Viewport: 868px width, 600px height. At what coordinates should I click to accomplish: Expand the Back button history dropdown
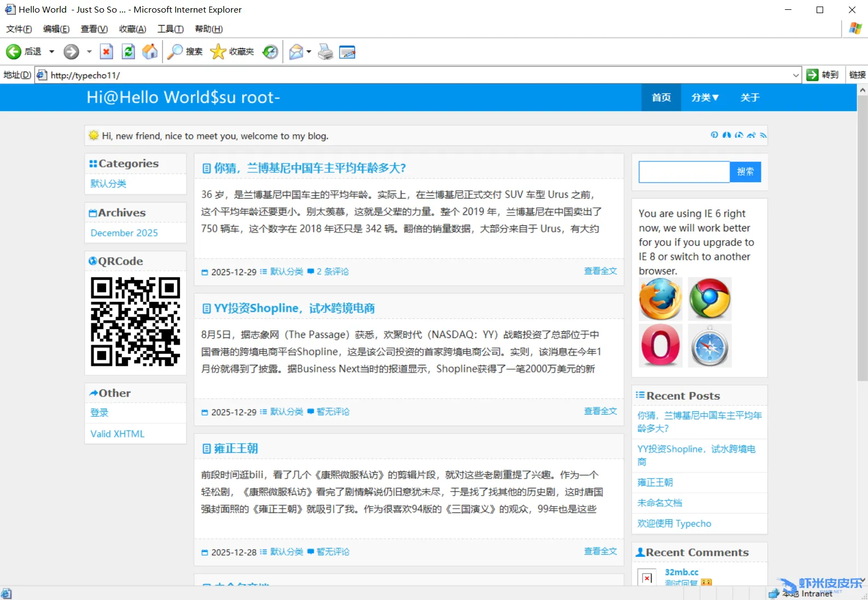point(52,52)
